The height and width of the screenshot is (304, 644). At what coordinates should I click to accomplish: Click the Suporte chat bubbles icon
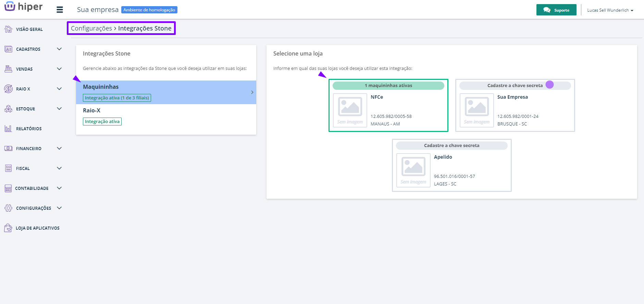pyautogui.click(x=547, y=10)
